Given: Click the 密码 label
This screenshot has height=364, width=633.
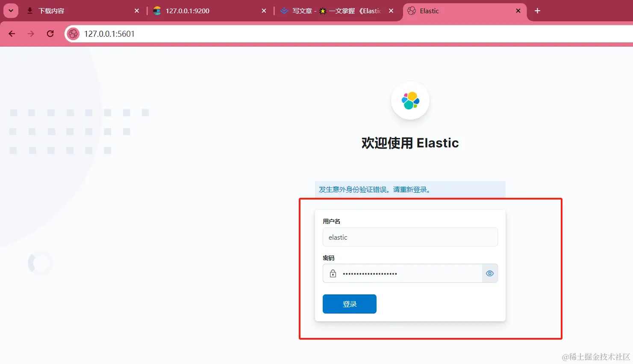Looking at the screenshot, I should pyautogui.click(x=329, y=258).
